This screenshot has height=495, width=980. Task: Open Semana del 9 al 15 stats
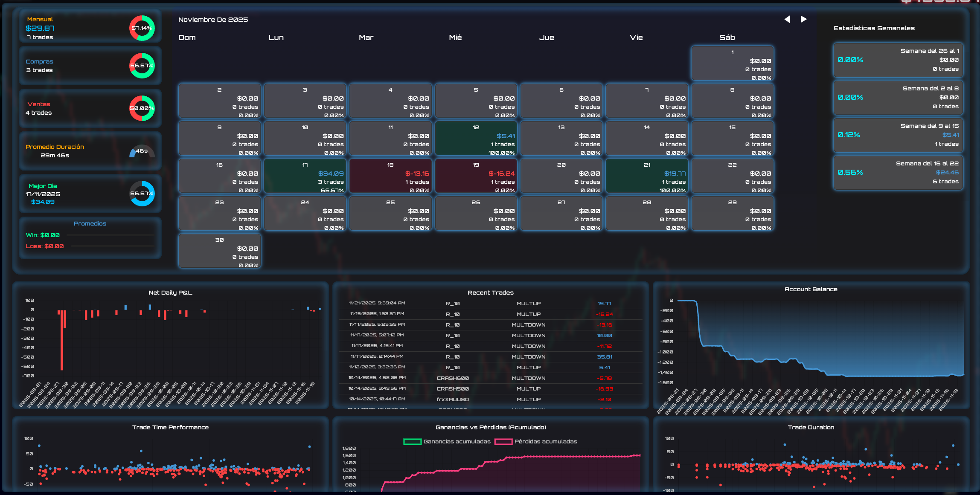[x=898, y=135]
